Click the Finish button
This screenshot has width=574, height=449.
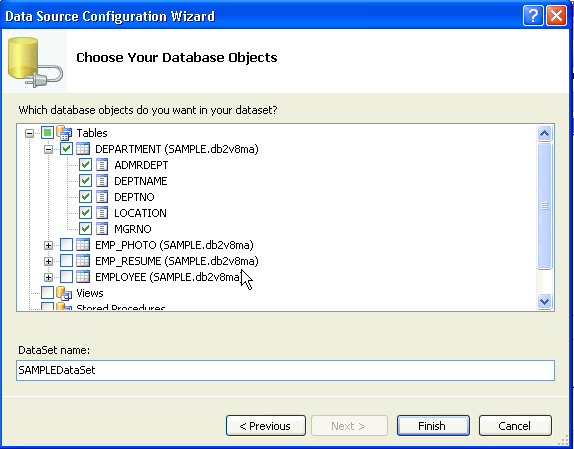pyautogui.click(x=433, y=426)
